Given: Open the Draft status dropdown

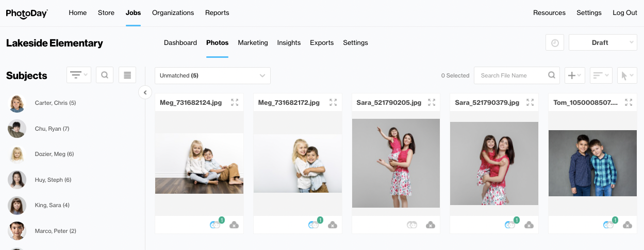Looking at the screenshot, I should [603, 43].
